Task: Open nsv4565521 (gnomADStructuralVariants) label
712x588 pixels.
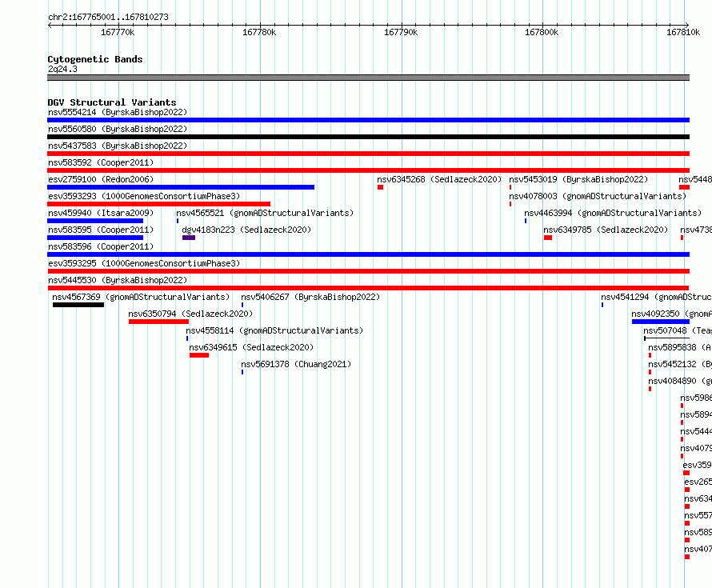Action: point(265,213)
